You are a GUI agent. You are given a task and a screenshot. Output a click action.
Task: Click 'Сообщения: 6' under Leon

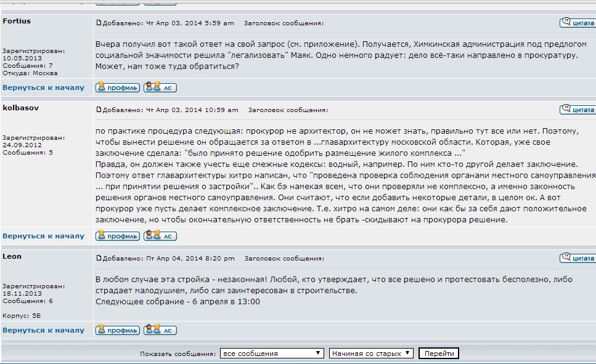[27, 301]
